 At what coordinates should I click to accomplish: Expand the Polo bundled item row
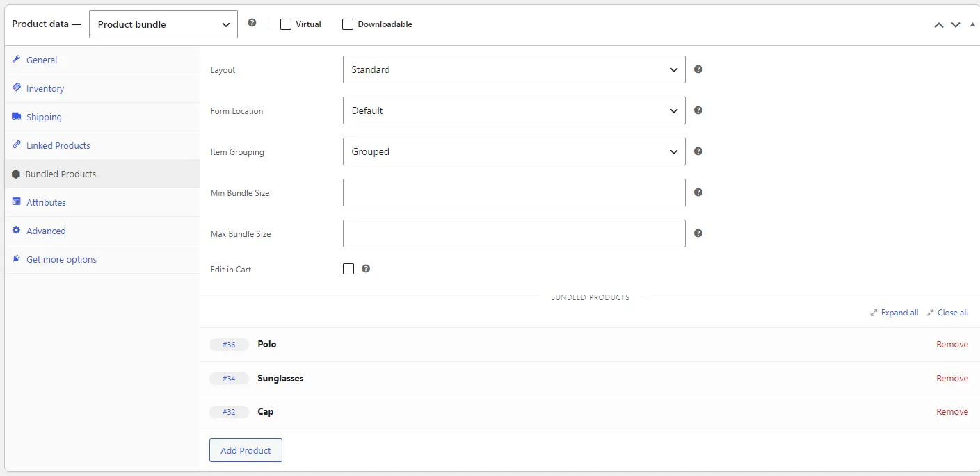tap(590, 345)
